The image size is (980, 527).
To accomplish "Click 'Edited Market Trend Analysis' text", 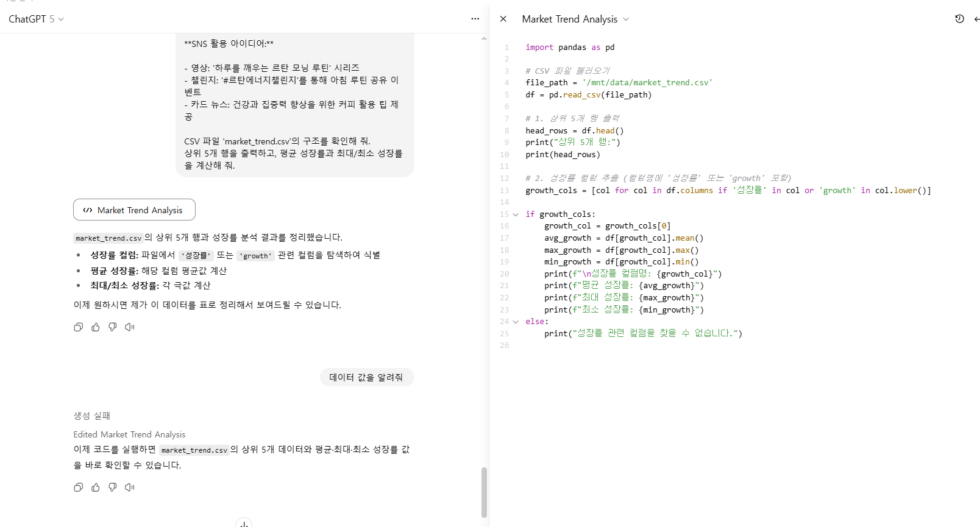I will tap(129, 434).
